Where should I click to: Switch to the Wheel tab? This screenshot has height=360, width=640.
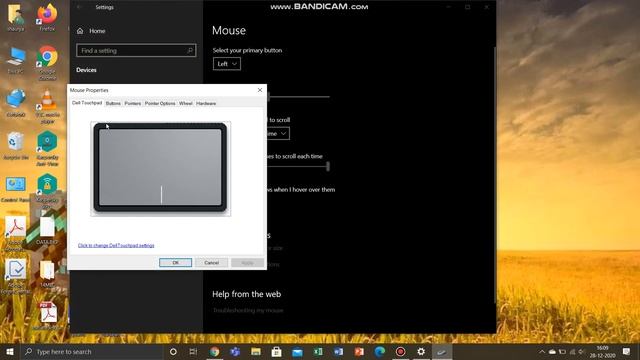coord(186,103)
